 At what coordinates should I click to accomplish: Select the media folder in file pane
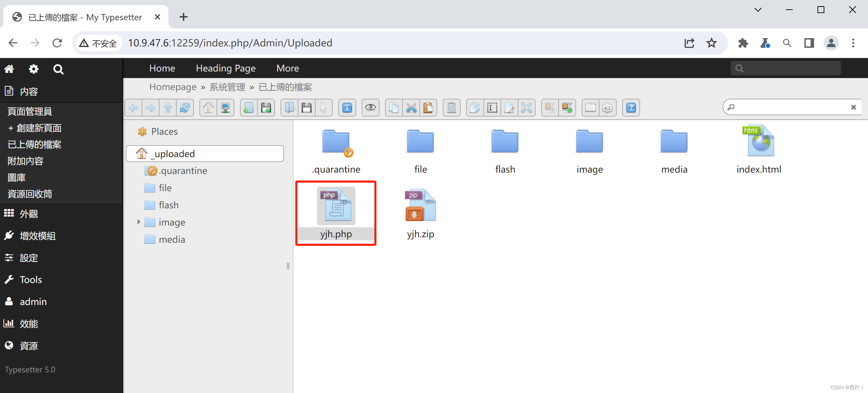674,150
